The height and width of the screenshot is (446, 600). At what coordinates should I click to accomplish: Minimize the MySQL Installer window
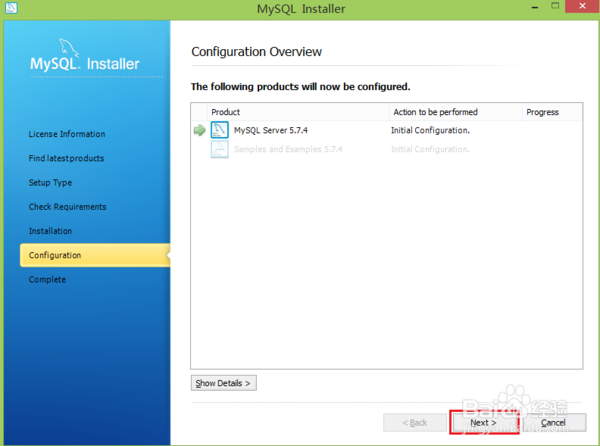[x=535, y=7]
